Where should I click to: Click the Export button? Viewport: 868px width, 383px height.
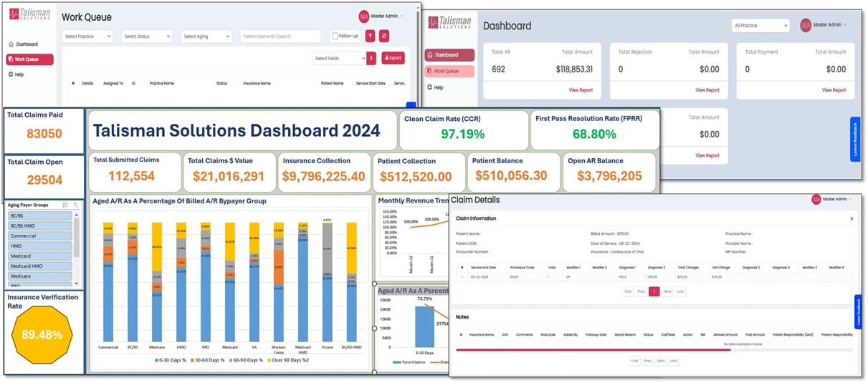pyautogui.click(x=393, y=58)
